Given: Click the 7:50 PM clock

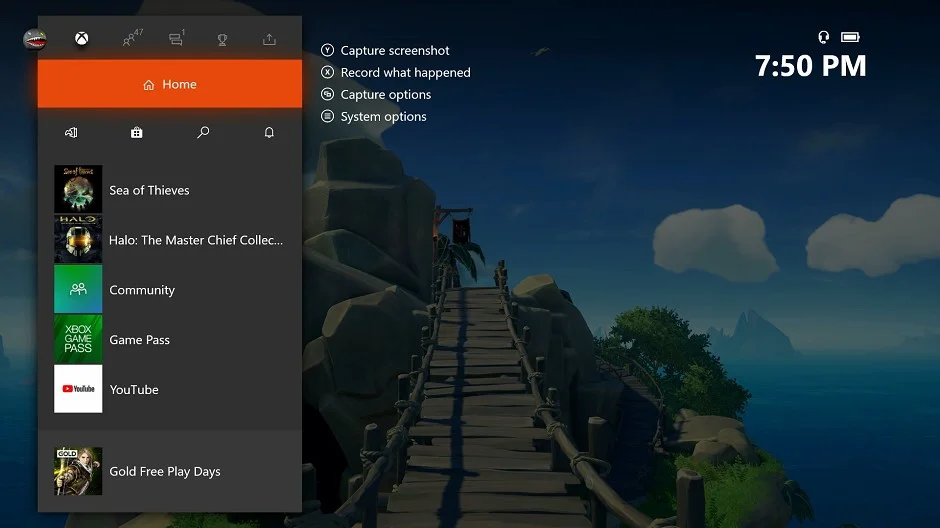Looking at the screenshot, I should tap(811, 66).
